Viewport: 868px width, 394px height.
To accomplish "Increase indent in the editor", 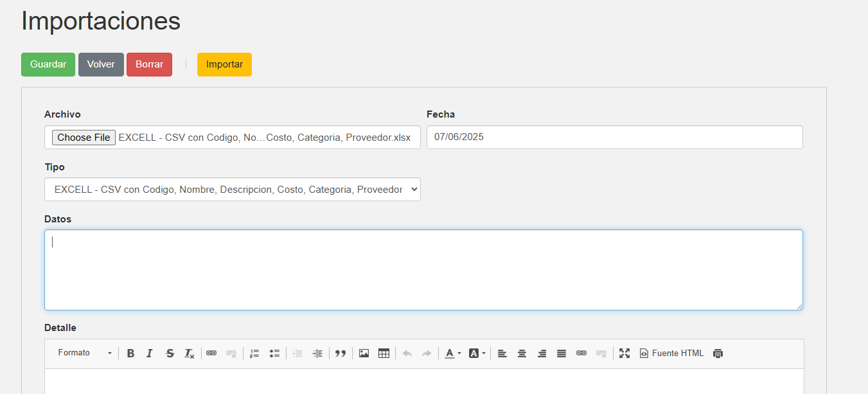I will click(317, 354).
